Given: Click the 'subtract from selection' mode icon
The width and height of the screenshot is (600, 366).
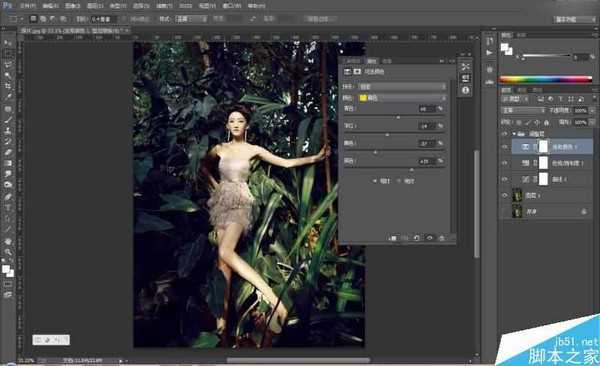Looking at the screenshot, I should [53, 19].
